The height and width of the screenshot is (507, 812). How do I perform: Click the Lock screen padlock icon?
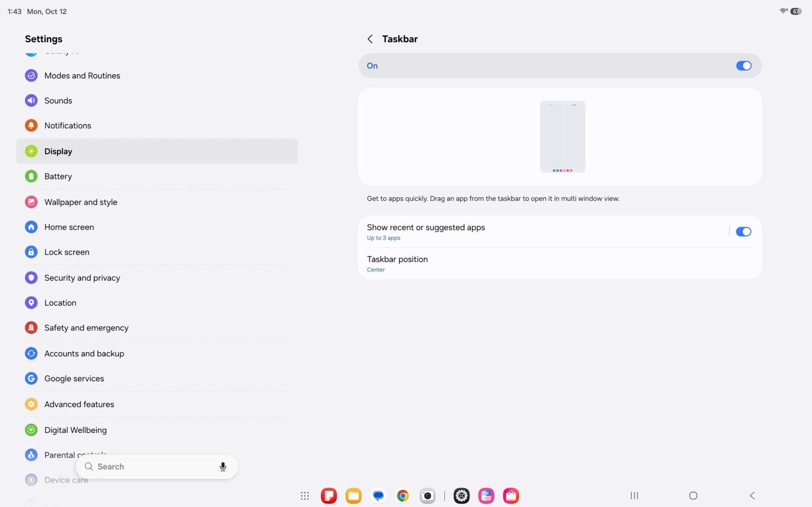coord(31,252)
